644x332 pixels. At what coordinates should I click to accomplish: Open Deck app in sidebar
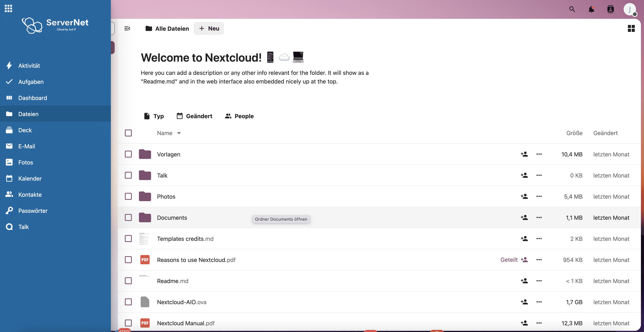coord(55,130)
